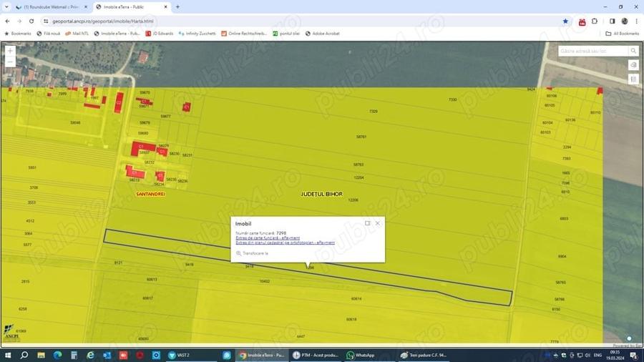Open the JD Edwards bookmark
The height and width of the screenshot is (362, 644).
[160, 34]
